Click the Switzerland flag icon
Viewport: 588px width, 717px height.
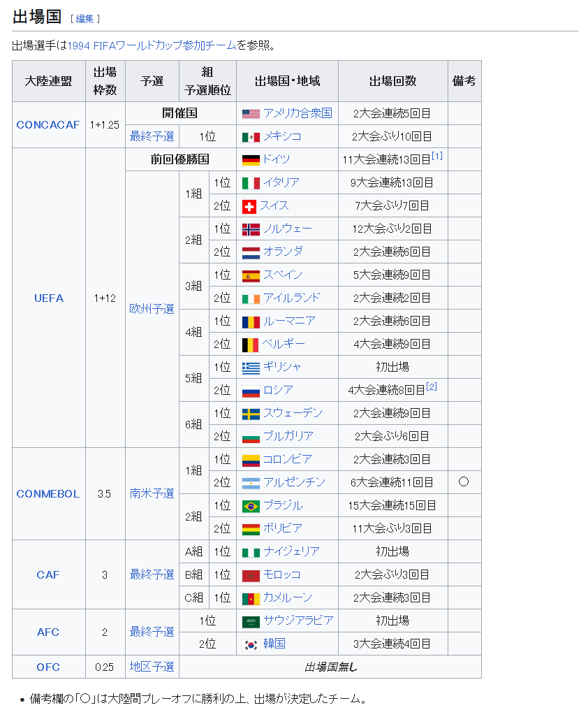(249, 207)
